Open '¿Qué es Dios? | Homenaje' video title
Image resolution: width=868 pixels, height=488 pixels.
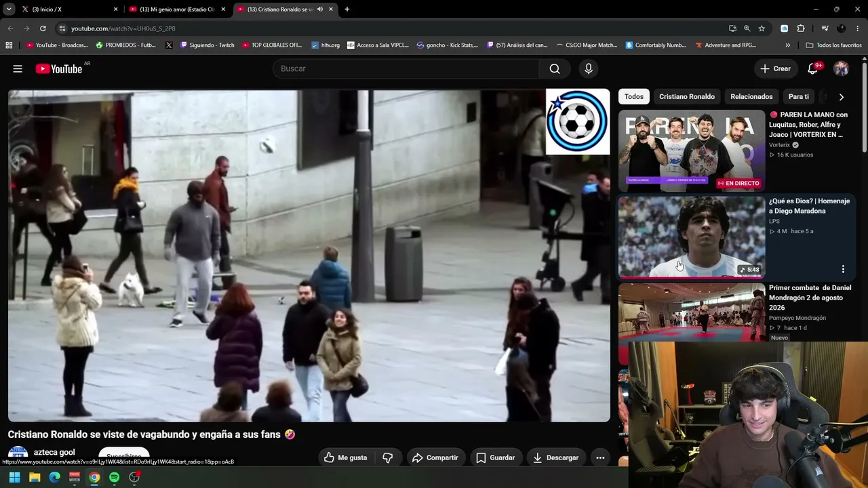click(x=809, y=206)
